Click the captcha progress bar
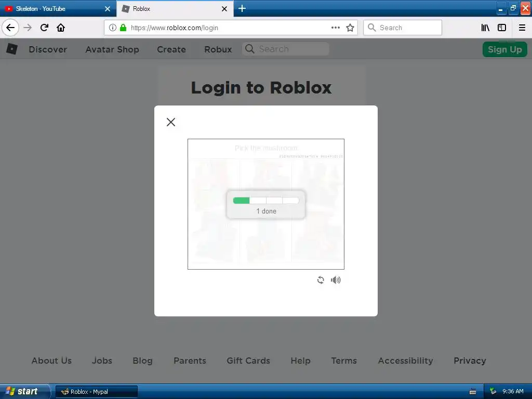 [266, 201]
